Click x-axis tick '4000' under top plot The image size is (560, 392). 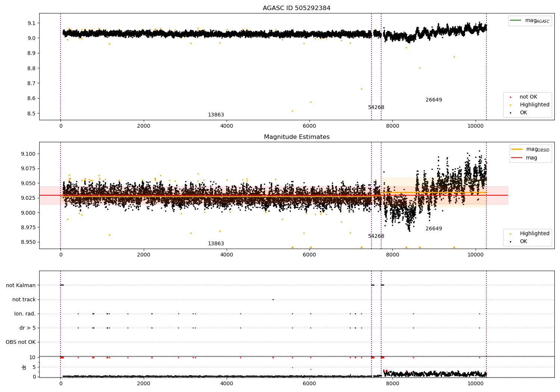tap(227, 126)
